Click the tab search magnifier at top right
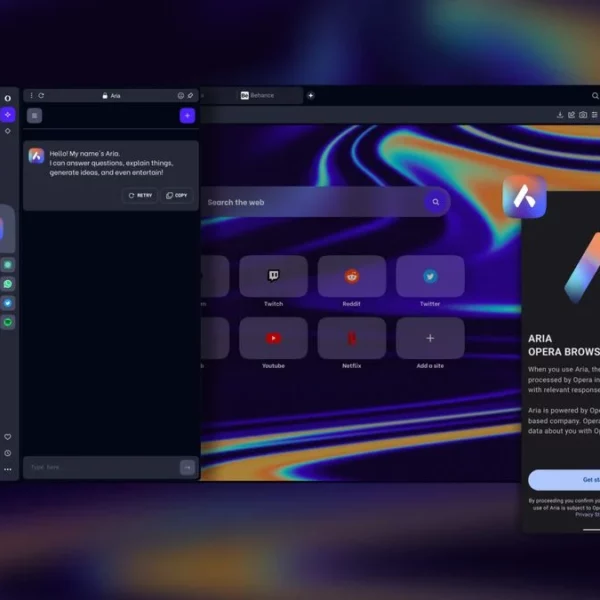This screenshot has width=600, height=600. 595,95
